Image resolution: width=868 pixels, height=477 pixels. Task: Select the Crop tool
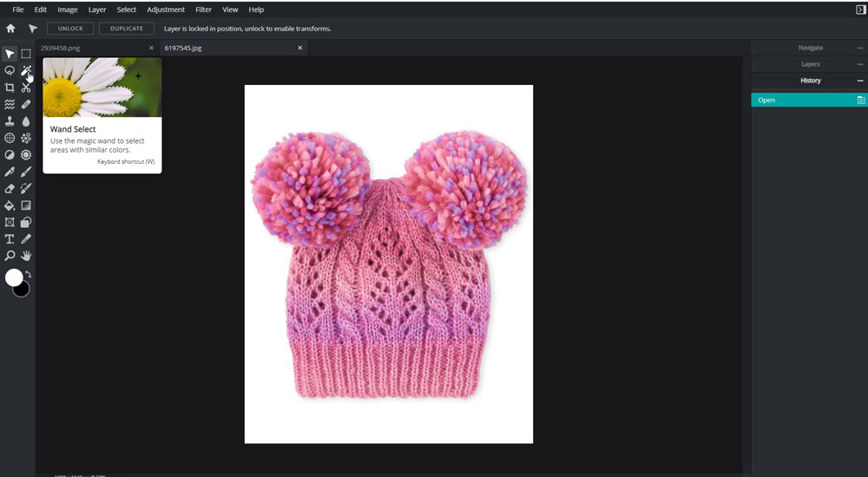[10, 88]
